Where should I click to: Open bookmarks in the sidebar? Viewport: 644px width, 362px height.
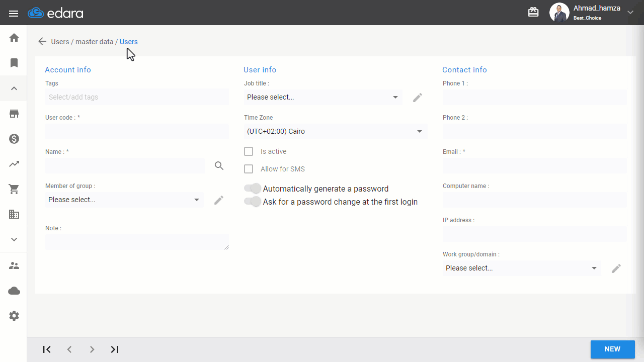click(14, 63)
